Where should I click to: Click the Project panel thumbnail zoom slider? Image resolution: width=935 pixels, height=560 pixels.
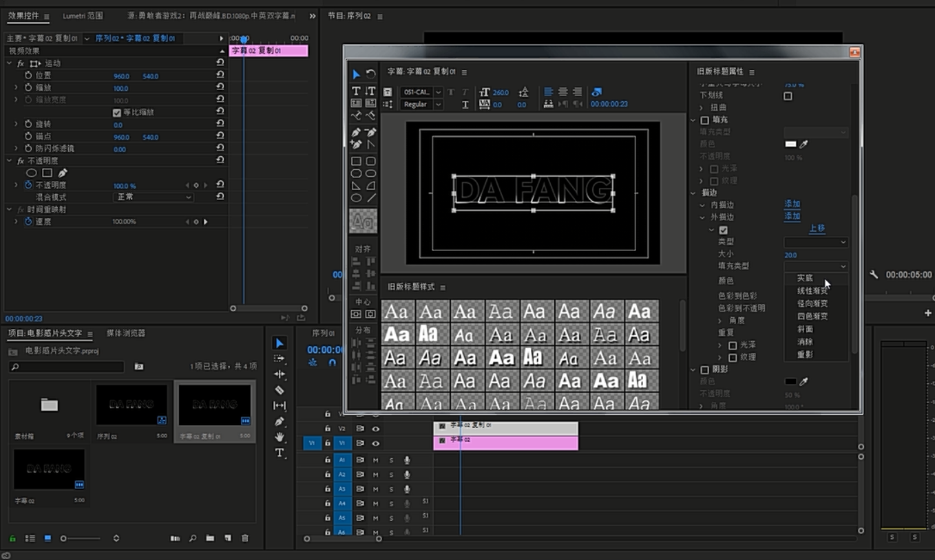coord(81,538)
